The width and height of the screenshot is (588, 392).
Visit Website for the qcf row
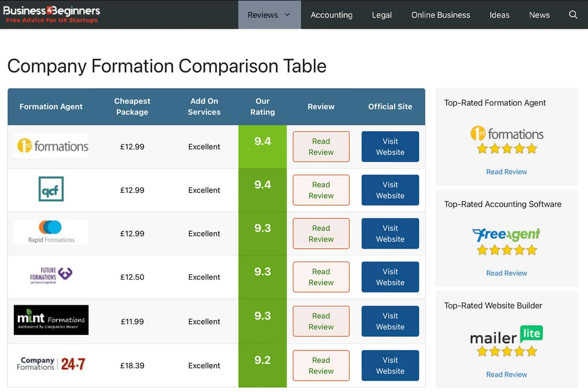(390, 190)
